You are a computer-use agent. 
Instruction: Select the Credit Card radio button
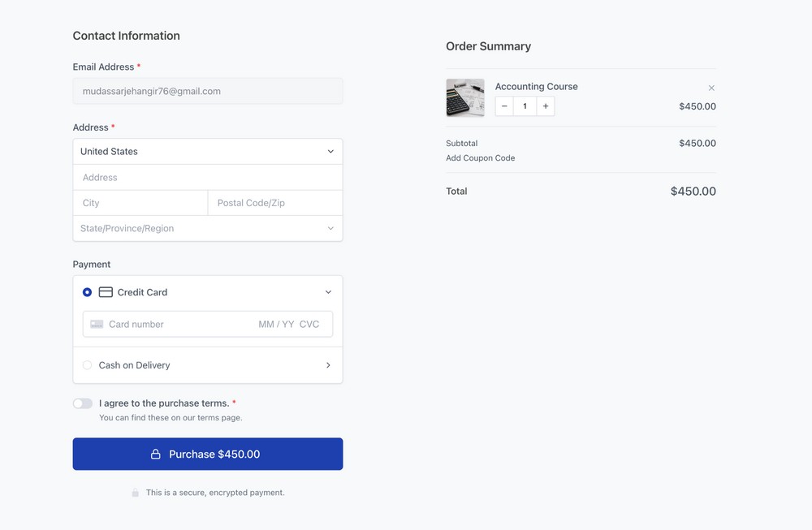[x=87, y=291]
